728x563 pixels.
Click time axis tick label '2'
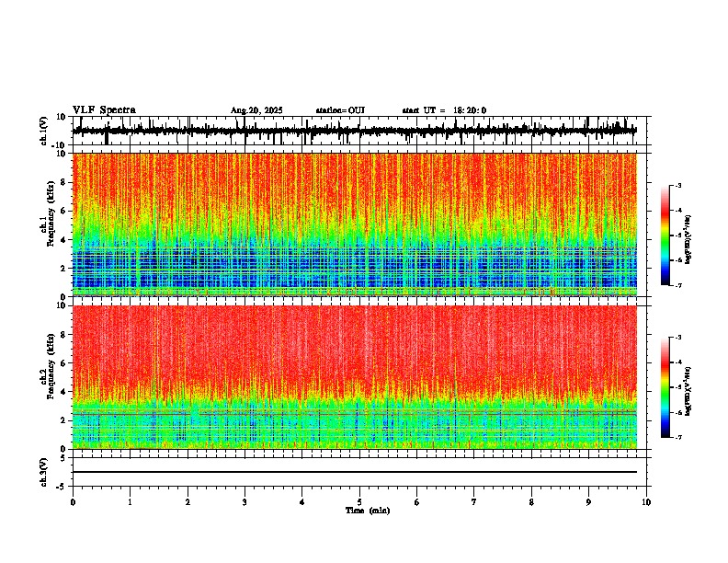click(x=188, y=502)
